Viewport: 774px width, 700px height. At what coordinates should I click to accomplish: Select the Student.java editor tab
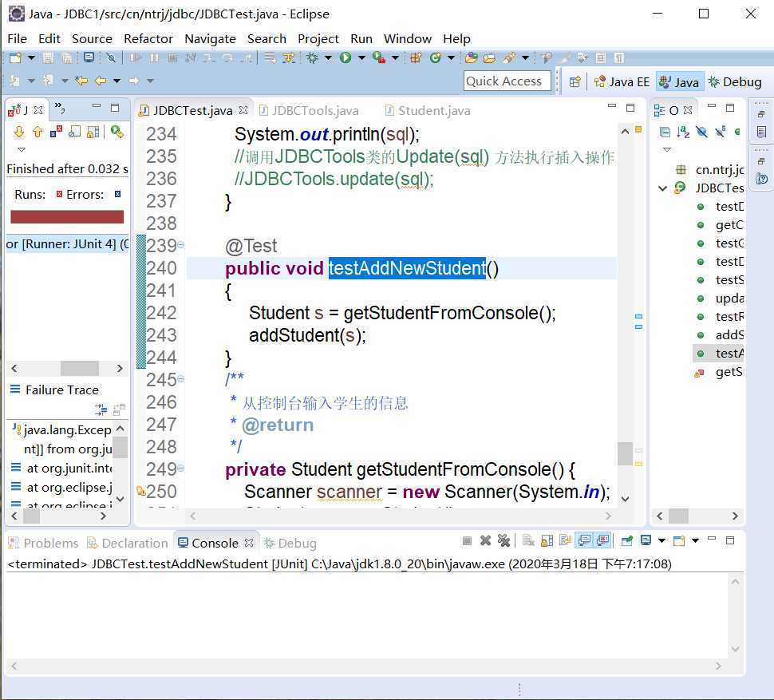428,111
